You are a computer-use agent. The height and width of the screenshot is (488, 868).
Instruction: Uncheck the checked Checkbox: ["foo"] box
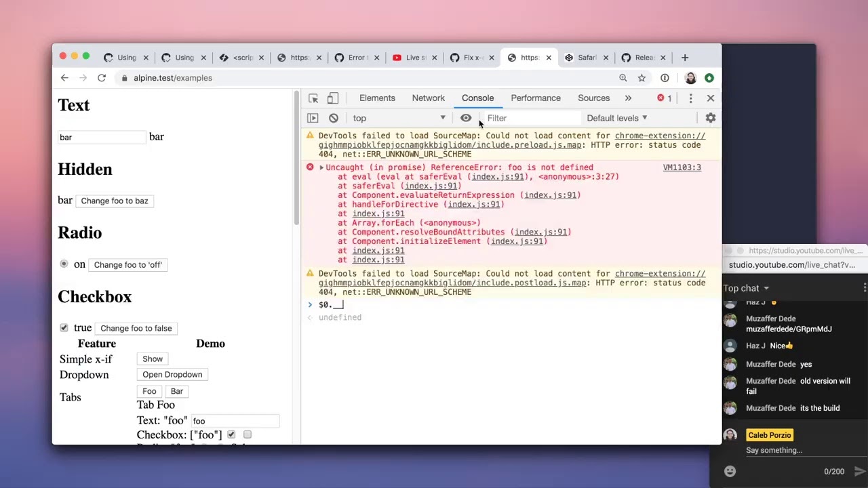pyautogui.click(x=231, y=434)
